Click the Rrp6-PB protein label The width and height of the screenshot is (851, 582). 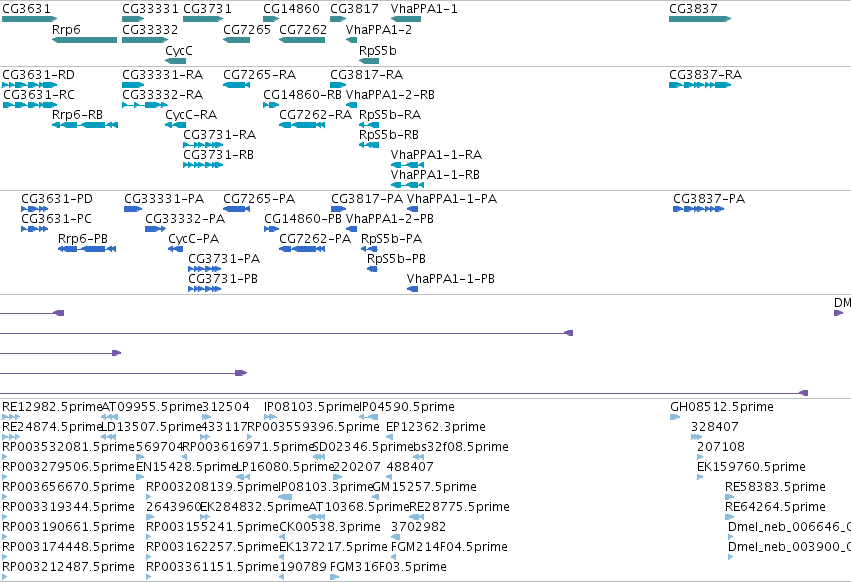[x=83, y=239]
